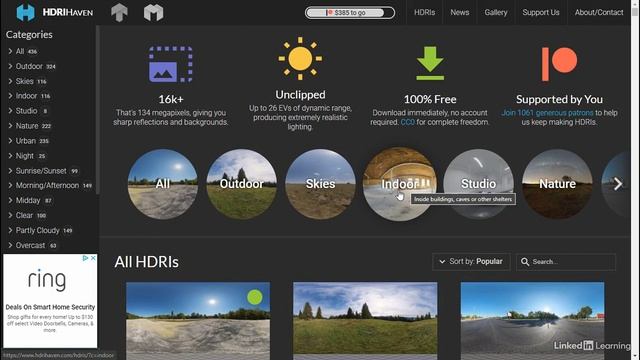Screen dimensions: 640x360
Task: Click the Outdoor sphere thumbnail
Action: 242,184
